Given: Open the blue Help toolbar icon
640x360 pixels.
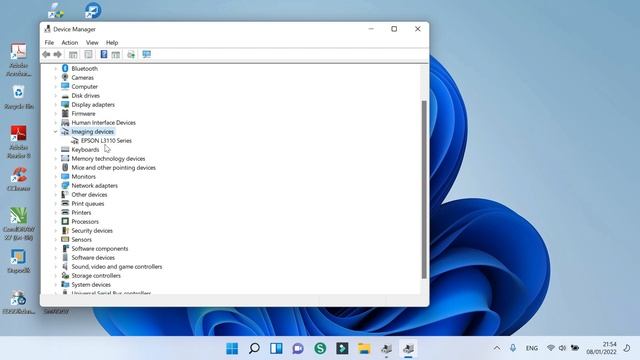Looking at the screenshot, I should [x=104, y=54].
